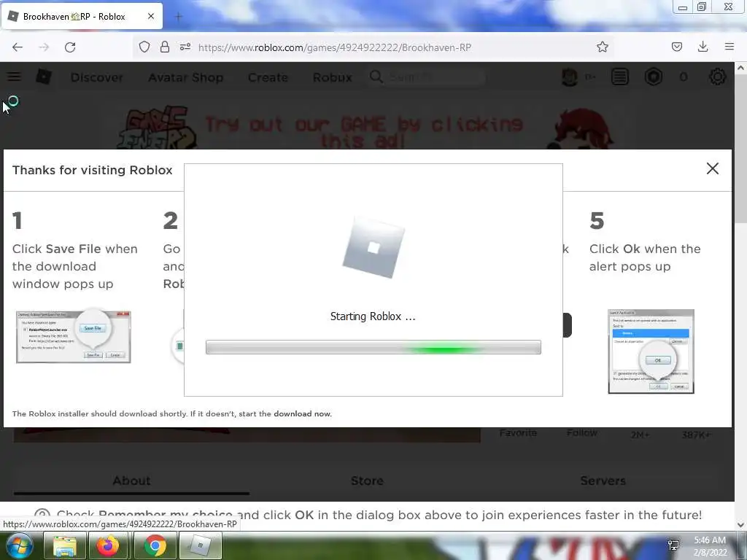Click the step 1 Save File thumbnail
This screenshot has height=560, width=747.
click(74, 336)
